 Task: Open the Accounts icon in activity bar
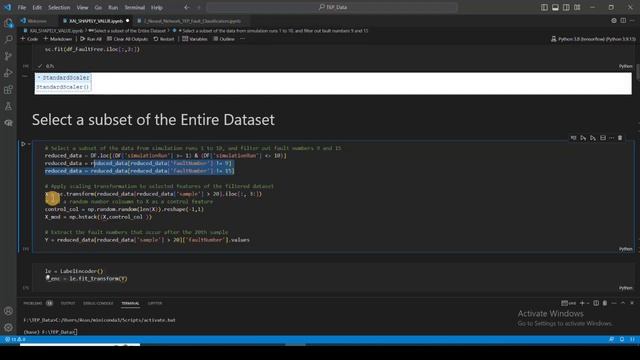[8, 311]
